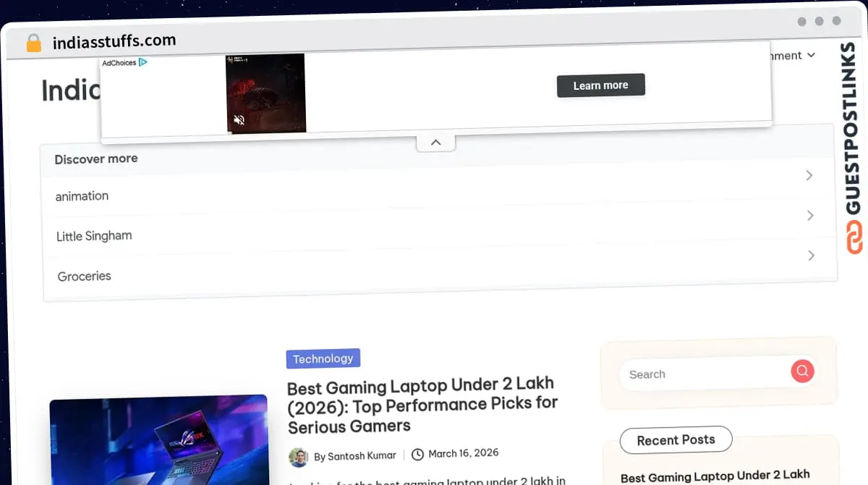Click the clock icon beside the date

(x=417, y=455)
